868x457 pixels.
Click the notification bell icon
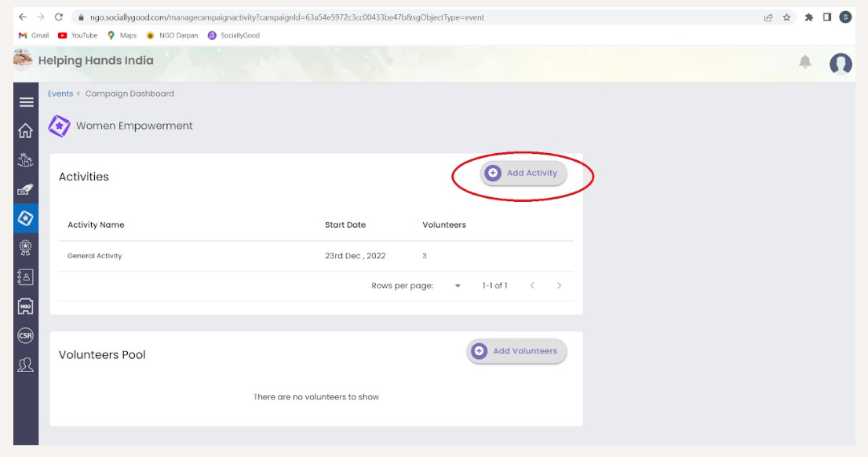coord(805,61)
